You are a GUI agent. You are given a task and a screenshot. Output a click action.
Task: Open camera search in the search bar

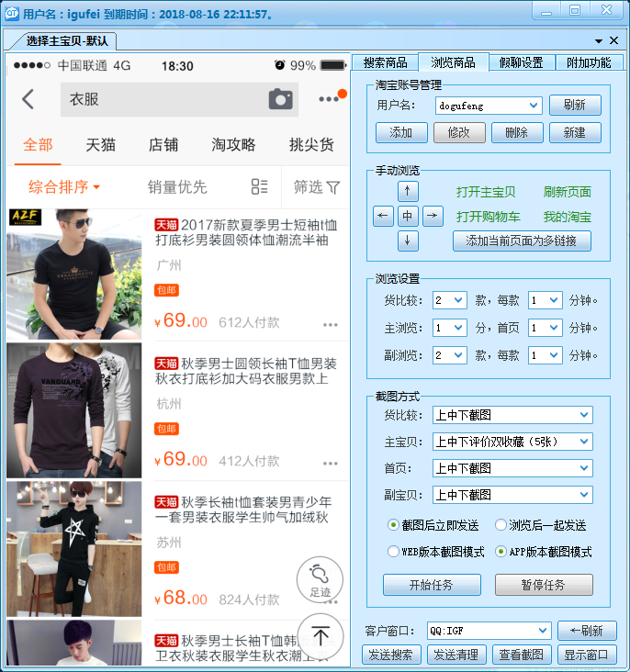(x=280, y=99)
